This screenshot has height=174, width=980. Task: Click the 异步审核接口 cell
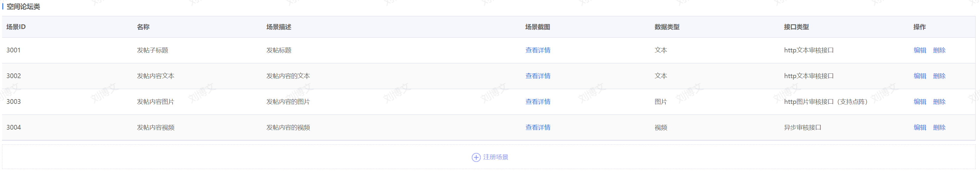802,128
